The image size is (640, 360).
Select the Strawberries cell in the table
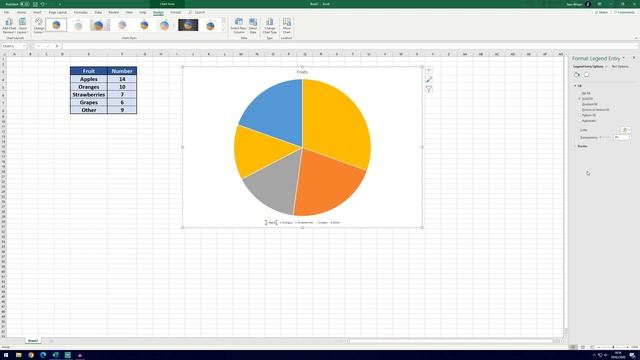(89, 95)
